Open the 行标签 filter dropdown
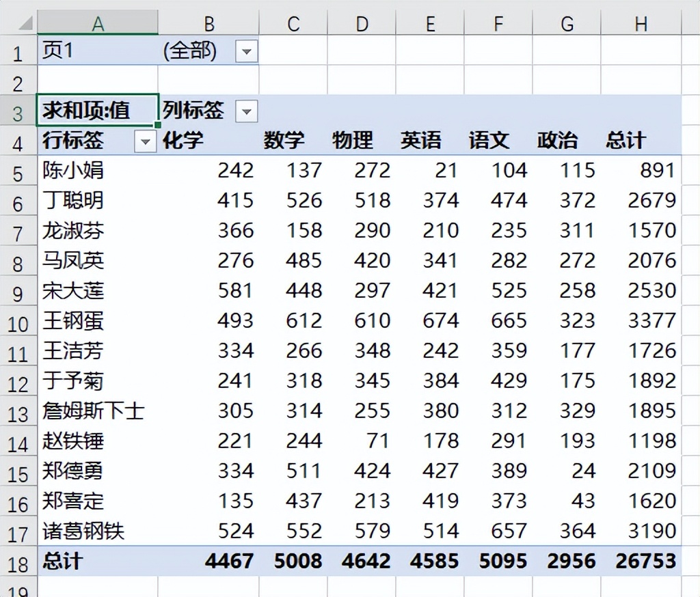Image resolution: width=700 pixels, height=597 pixels. (x=145, y=142)
